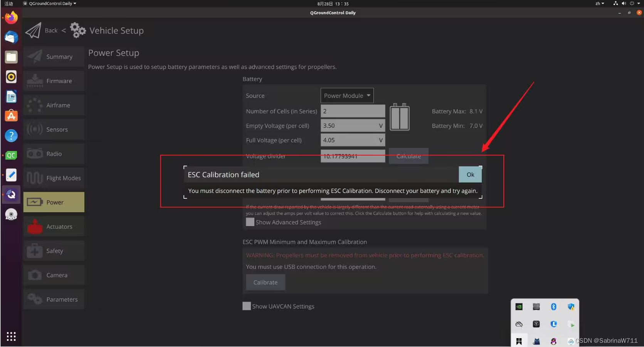
Task: Edit the Voltage divider value field
Action: click(x=353, y=156)
